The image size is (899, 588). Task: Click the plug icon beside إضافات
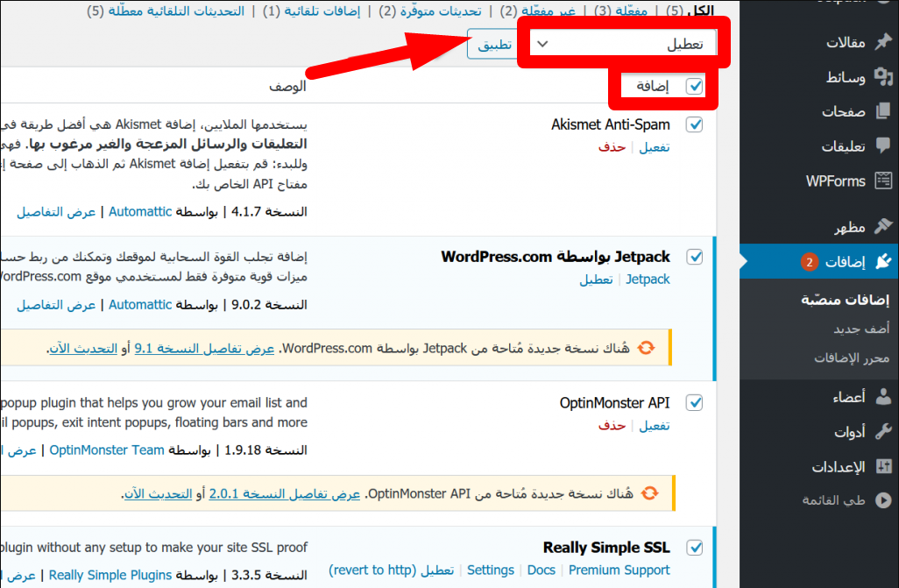883,262
